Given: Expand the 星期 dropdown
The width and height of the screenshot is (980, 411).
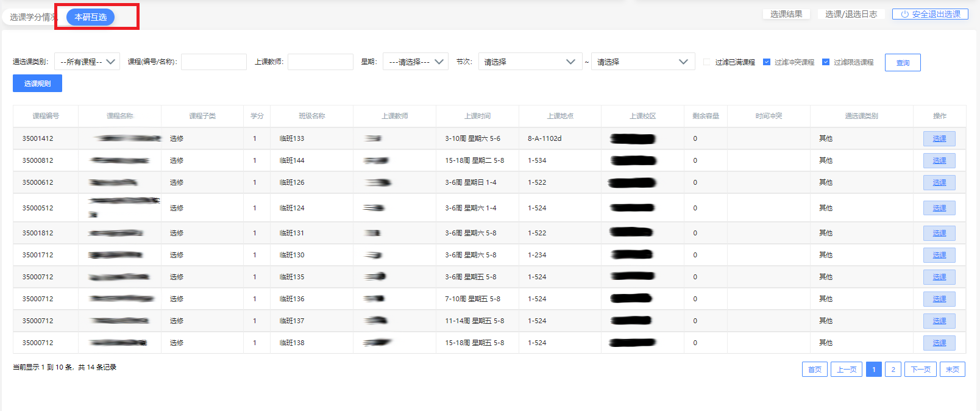Looking at the screenshot, I should pyautogui.click(x=415, y=62).
